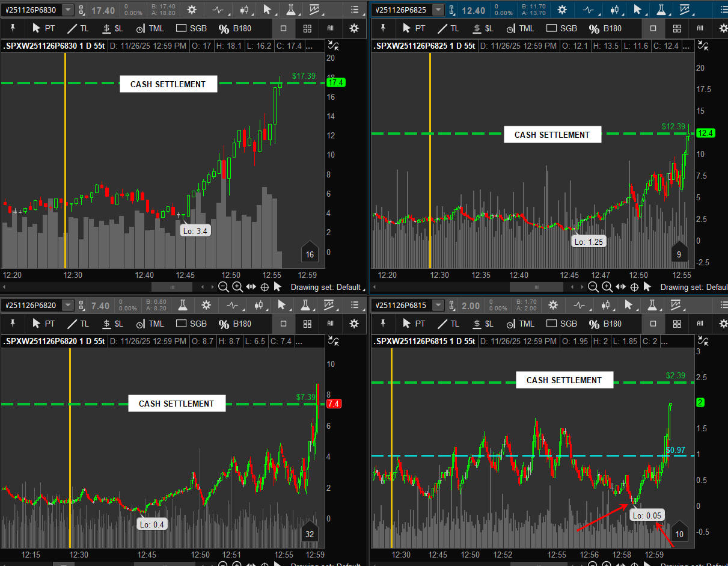Open the list menu in P6830 top toolbar

click(355, 10)
